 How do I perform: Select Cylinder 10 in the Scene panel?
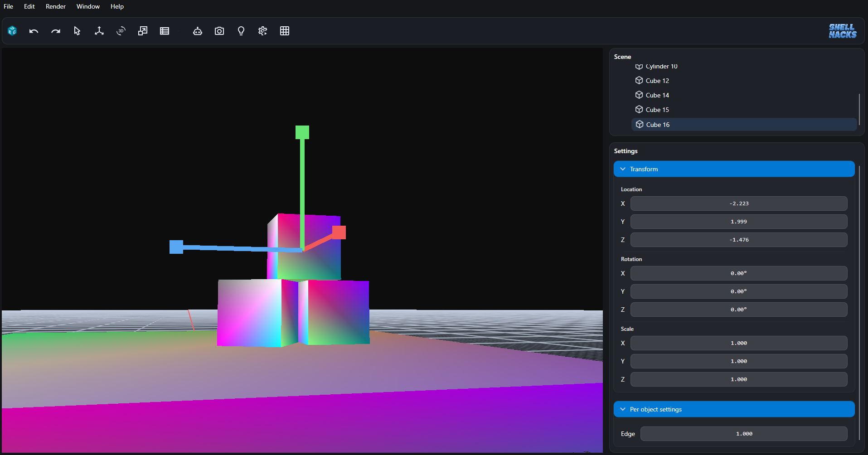661,66
